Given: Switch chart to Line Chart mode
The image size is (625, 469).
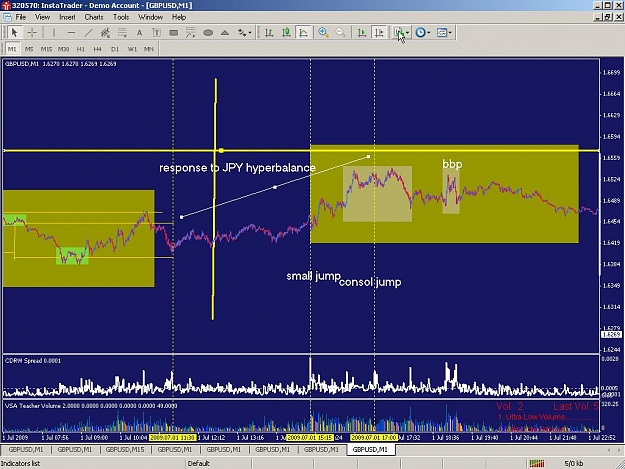Looking at the screenshot, I should pyautogui.click(x=303, y=33).
